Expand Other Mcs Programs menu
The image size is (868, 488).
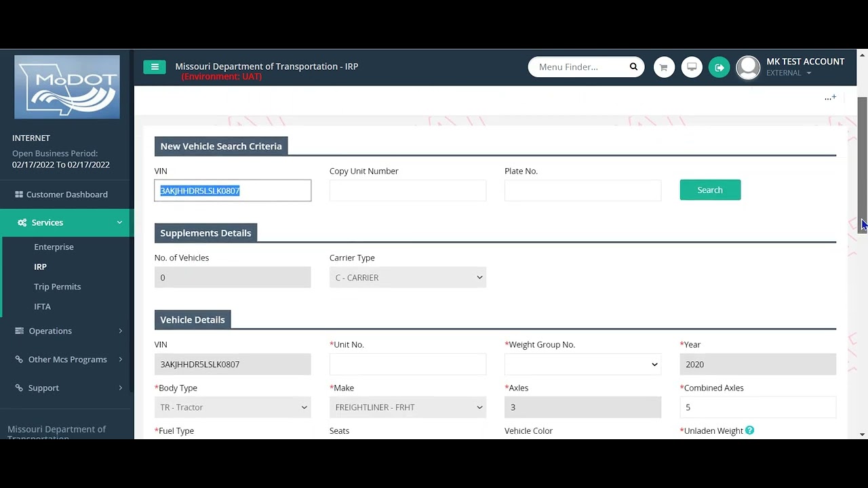(x=66, y=360)
